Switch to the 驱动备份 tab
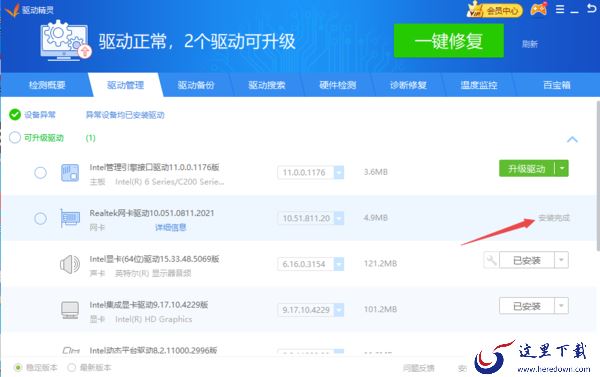The height and width of the screenshot is (377, 600). [x=196, y=85]
